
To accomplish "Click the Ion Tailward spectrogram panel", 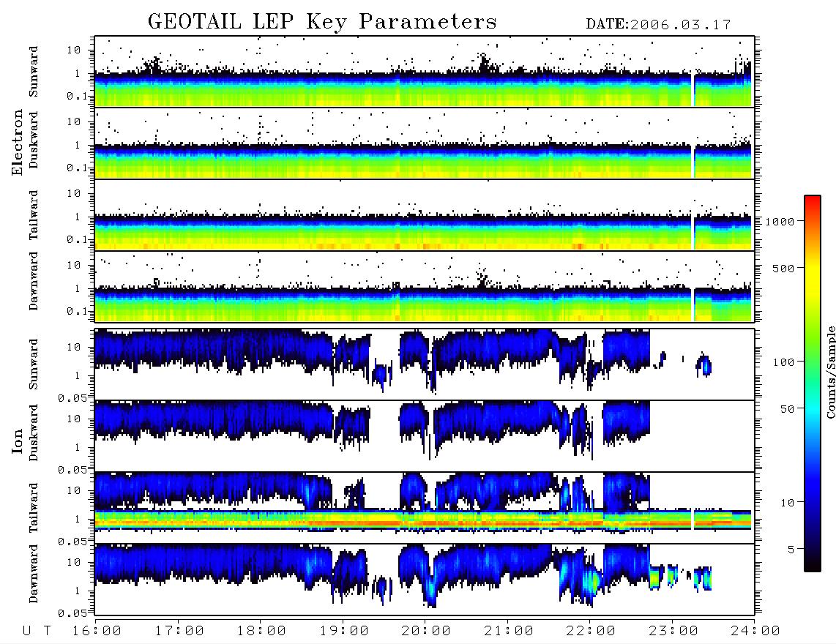I will [x=425, y=508].
